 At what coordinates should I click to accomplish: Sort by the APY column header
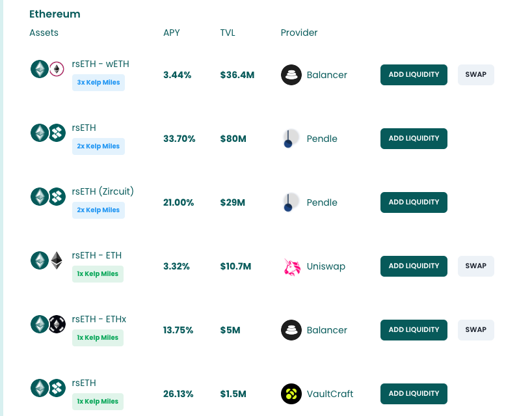[171, 33]
